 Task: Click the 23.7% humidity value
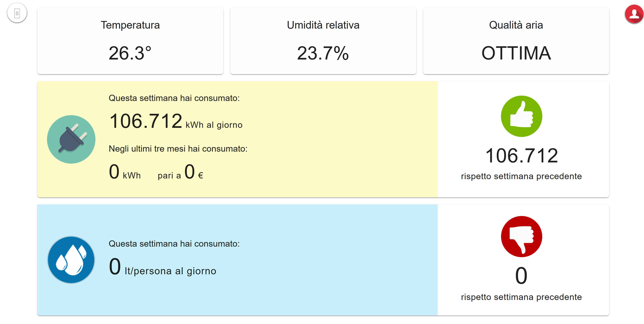(x=323, y=53)
